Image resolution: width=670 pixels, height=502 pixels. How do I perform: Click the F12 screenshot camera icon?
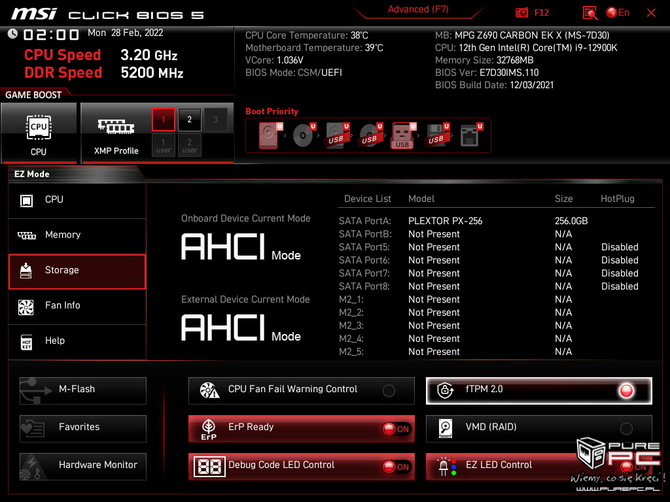pyautogui.click(x=521, y=13)
